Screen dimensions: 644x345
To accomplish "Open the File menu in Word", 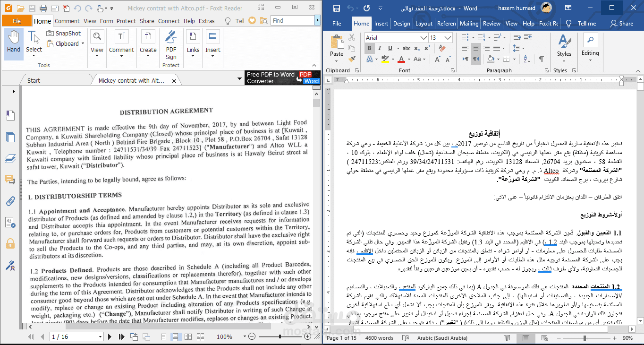I will click(337, 23).
